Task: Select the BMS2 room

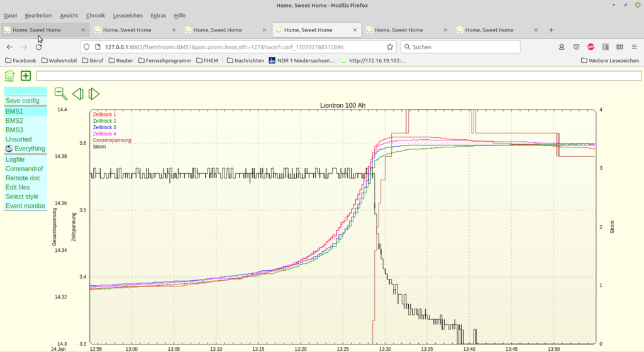Action: coord(14,121)
